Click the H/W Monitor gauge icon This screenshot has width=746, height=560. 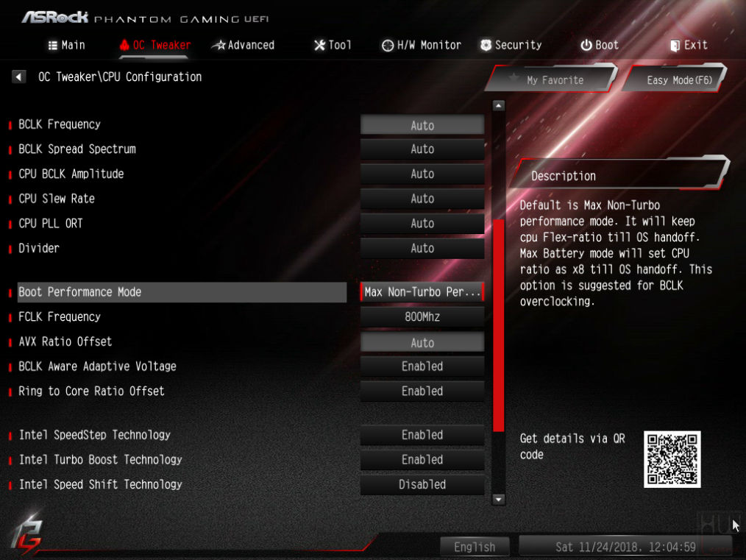tap(388, 45)
